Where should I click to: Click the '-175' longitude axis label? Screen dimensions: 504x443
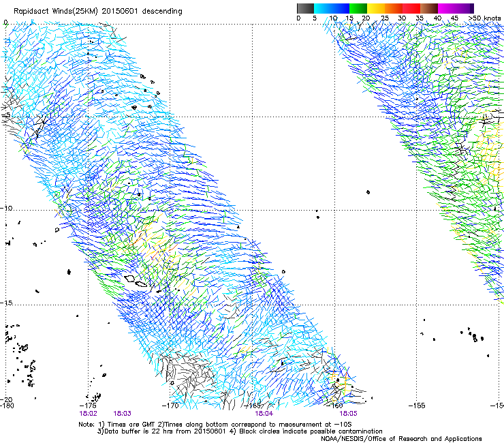tap(89, 406)
